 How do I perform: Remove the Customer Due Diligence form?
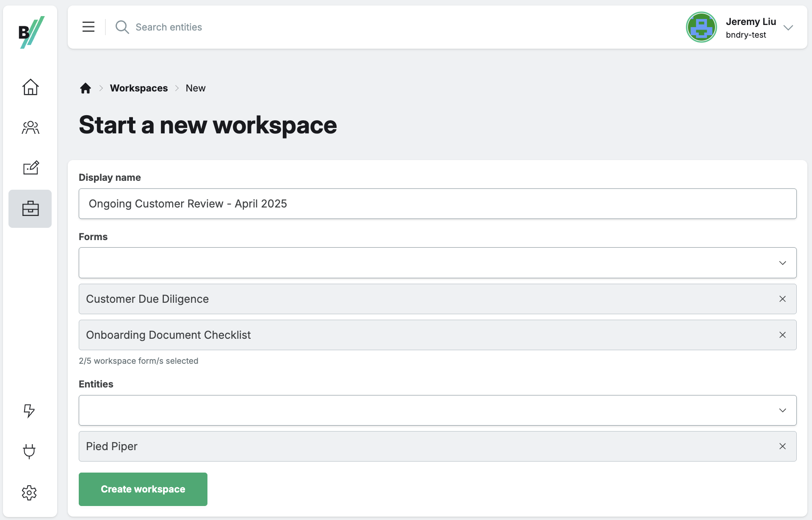(782, 299)
